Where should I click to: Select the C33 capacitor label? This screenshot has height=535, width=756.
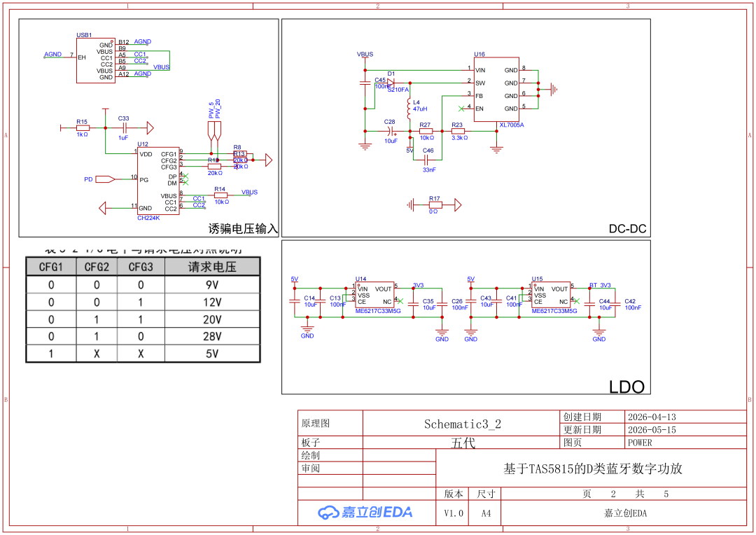coord(123,118)
